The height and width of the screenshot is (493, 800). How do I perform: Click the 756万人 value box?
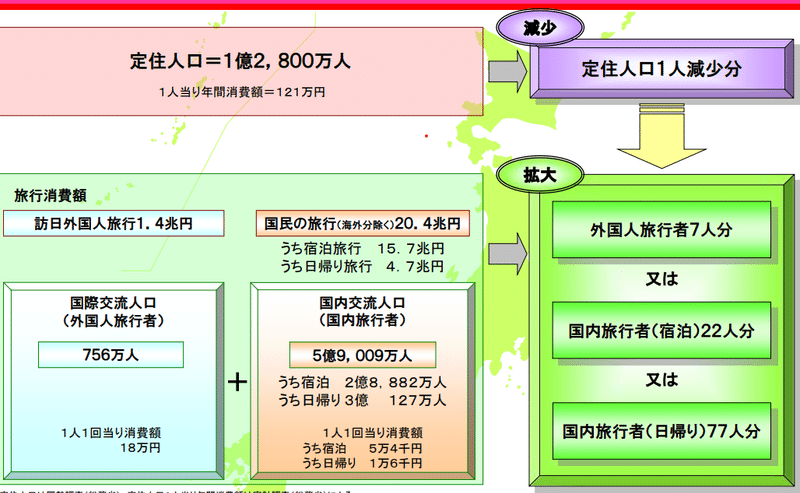(x=111, y=355)
